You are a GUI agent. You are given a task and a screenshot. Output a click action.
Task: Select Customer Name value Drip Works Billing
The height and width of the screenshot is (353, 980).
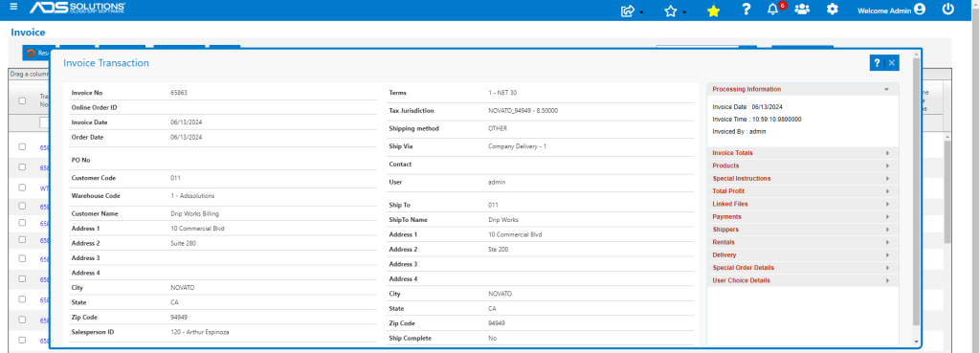tap(195, 213)
